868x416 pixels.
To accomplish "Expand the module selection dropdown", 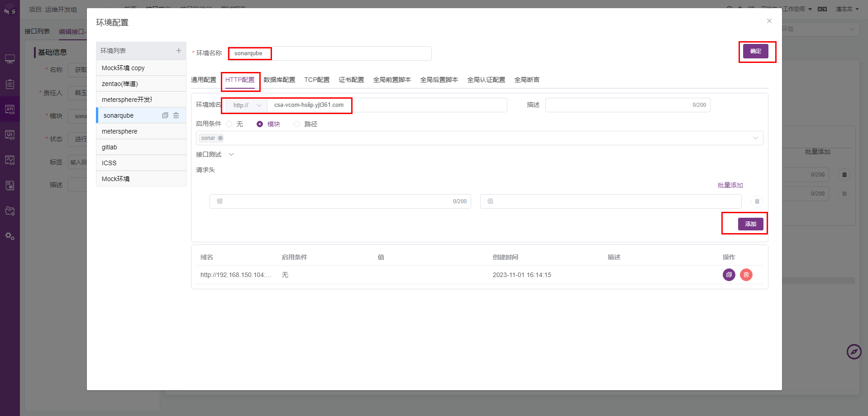I will pos(755,138).
